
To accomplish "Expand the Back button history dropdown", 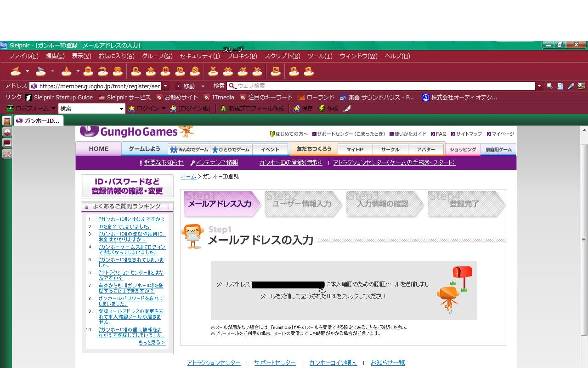I will click(28, 71).
